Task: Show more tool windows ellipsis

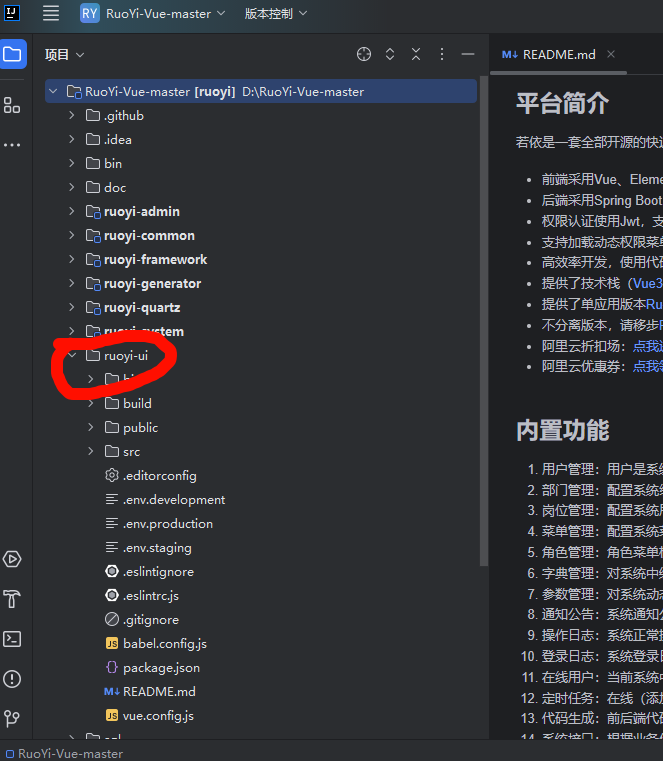Action: point(12,145)
